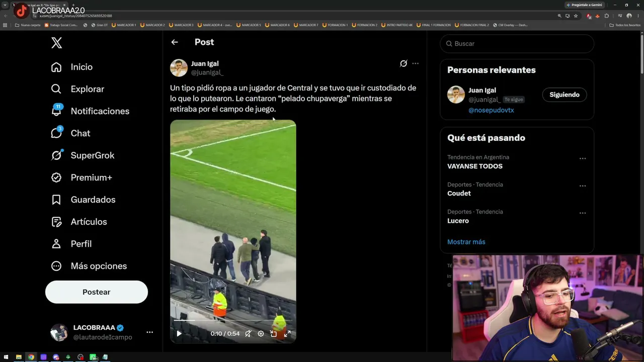Click the LACOBRAAA profile avatar
The height and width of the screenshot is (362, 644).
pyautogui.click(x=59, y=332)
